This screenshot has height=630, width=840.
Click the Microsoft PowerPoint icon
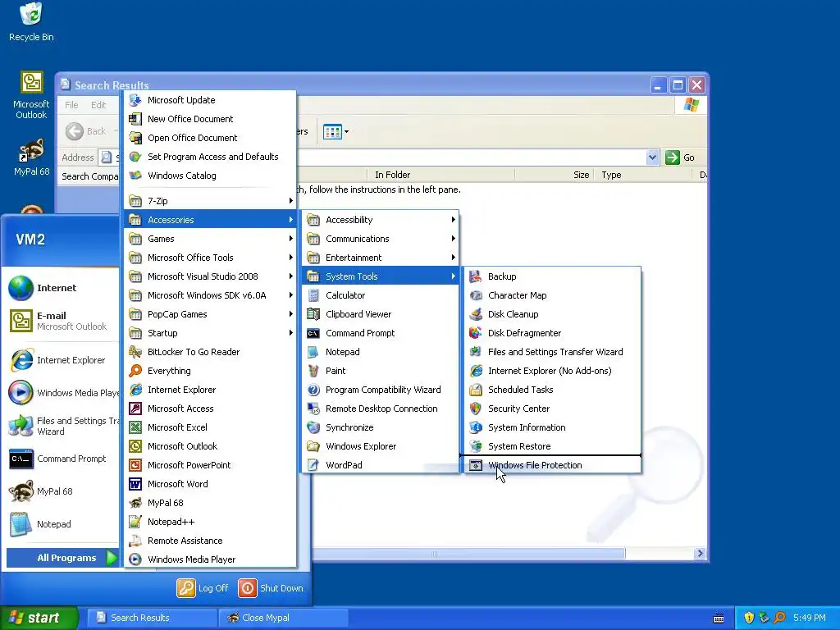[x=135, y=465]
